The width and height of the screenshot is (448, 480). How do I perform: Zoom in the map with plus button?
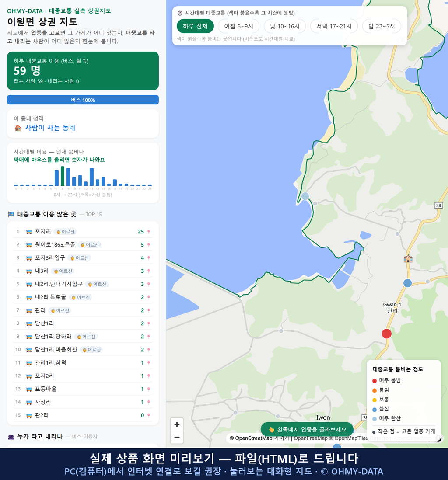(177, 424)
